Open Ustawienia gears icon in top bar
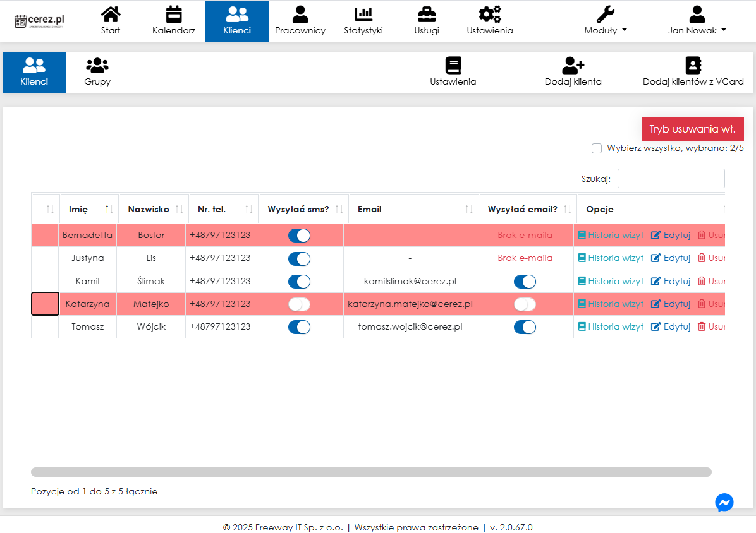The width and height of the screenshot is (756, 533). [490, 15]
